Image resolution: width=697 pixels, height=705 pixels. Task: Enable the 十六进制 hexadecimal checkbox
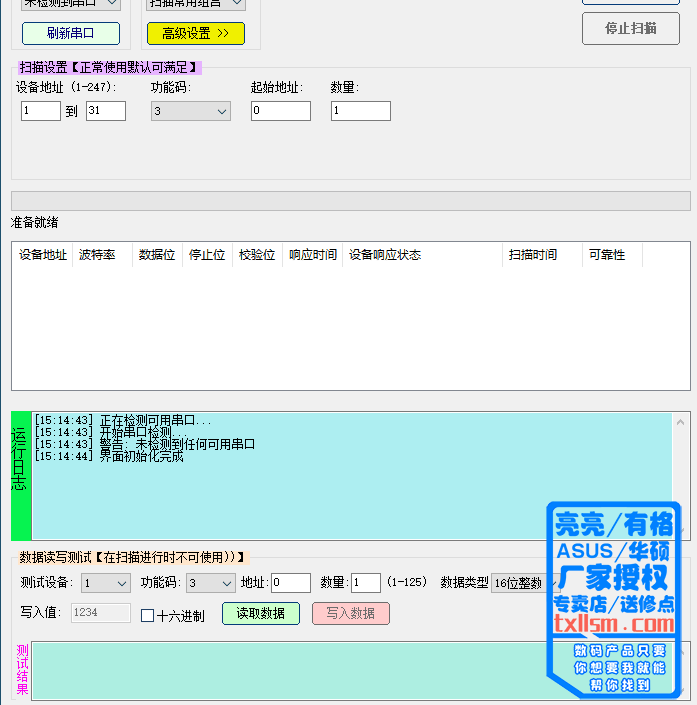[x=148, y=616]
